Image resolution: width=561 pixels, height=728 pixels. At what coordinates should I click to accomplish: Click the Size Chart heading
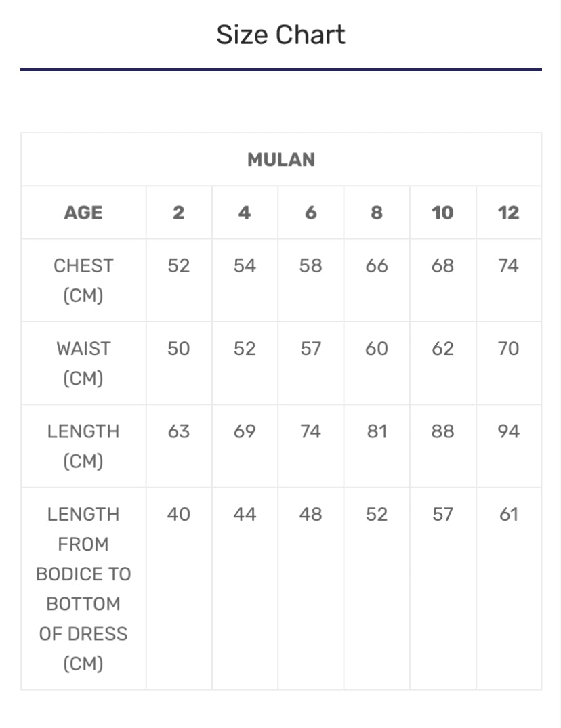click(x=280, y=35)
